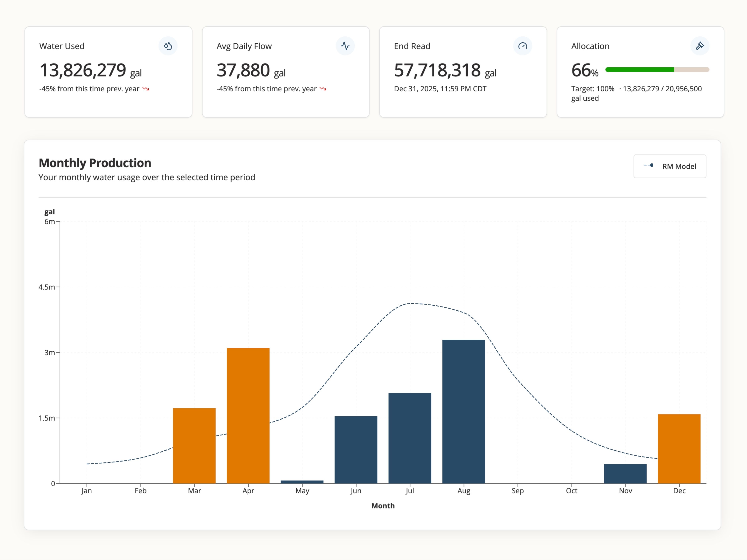The image size is (747, 560).
Task: Click the water droplets icon in Water Used card
Action: tap(168, 46)
